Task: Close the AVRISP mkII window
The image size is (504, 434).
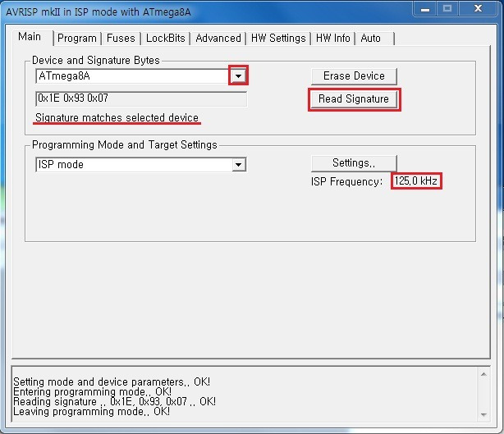Action: point(478,9)
